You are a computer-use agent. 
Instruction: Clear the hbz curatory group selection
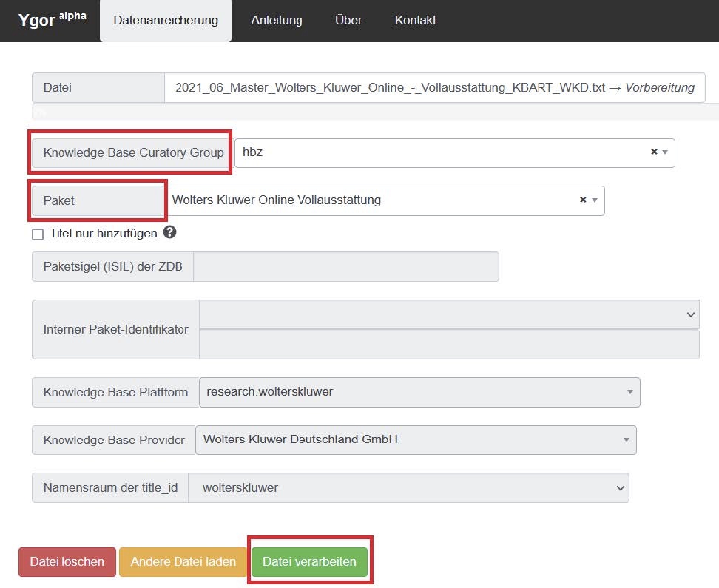click(x=654, y=152)
